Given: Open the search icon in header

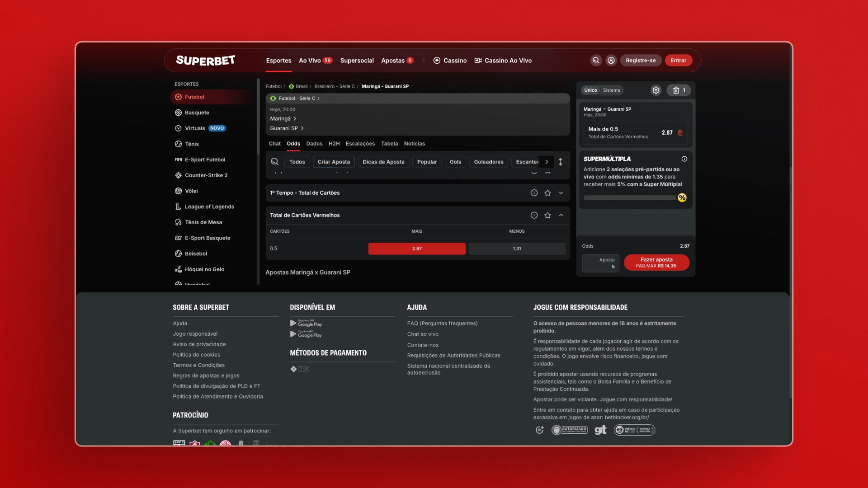Looking at the screenshot, I should 596,60.
